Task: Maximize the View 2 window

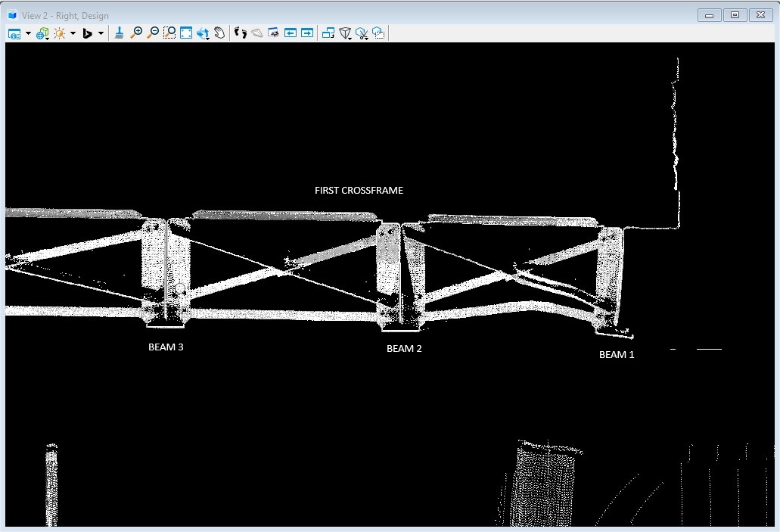Action: click(x=735, y=15)
